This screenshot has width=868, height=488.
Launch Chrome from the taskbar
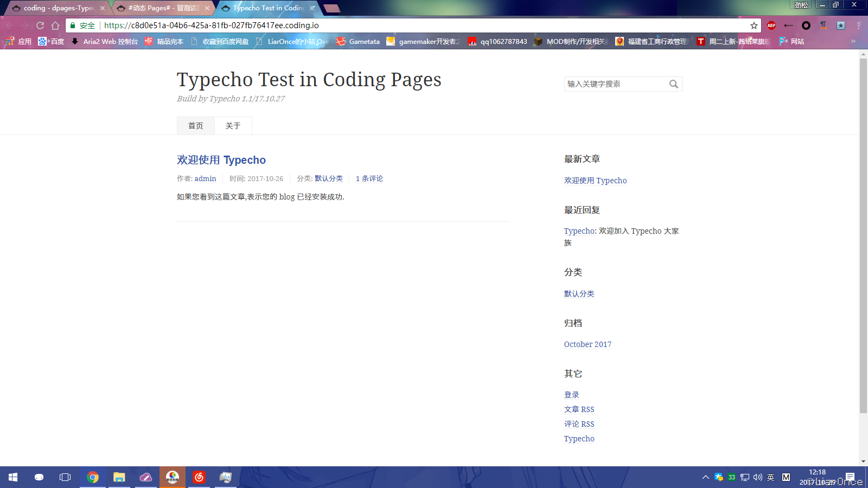pos(93,477)
